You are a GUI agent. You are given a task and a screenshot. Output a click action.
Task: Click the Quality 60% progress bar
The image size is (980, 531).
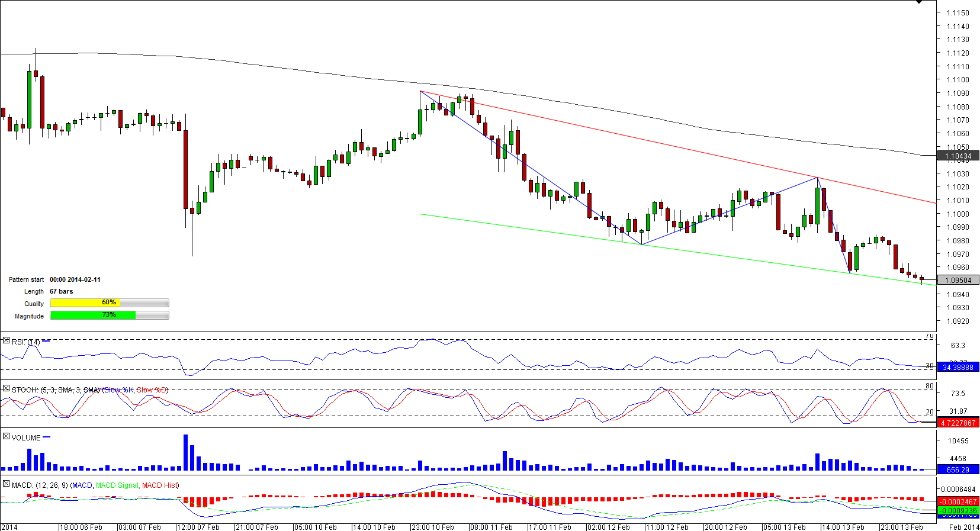110,303
